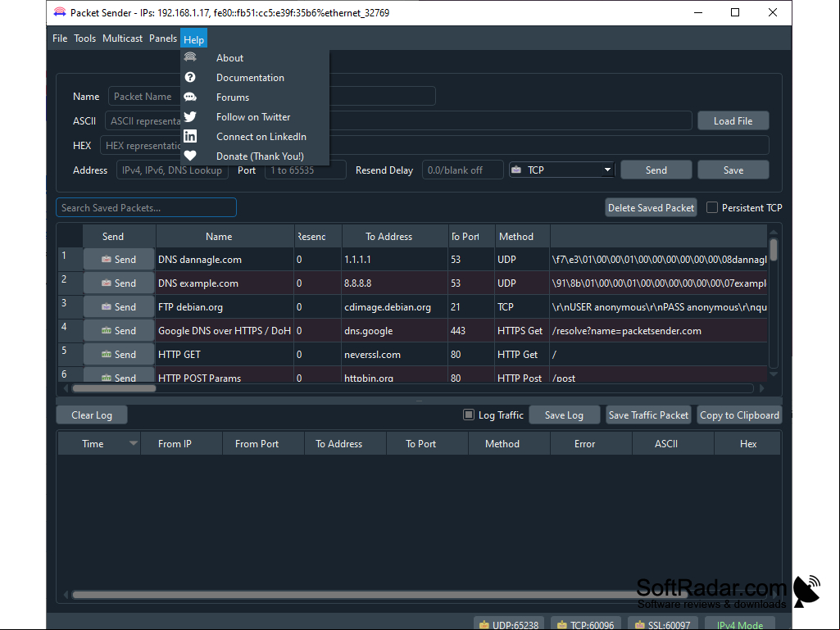Choose Donate (Thank You!)
The width and height of the screenshot is (840, 630).
coord(255,156)
